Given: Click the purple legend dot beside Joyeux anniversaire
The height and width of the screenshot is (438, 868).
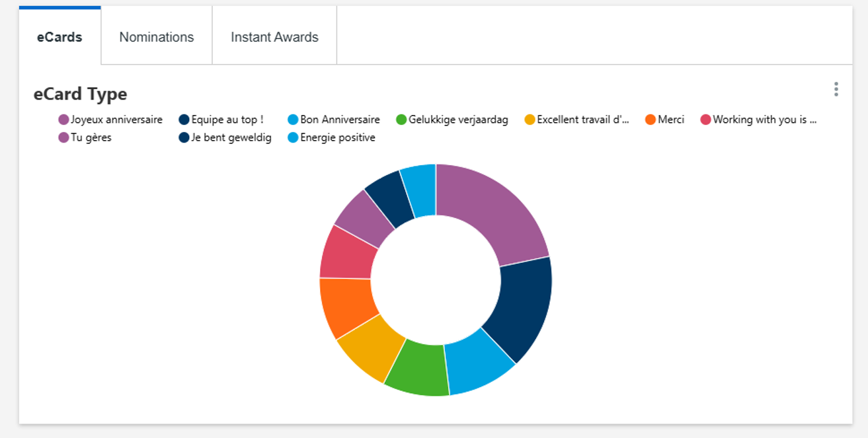Looking at the screenshot, I should (x=63, y=120).
